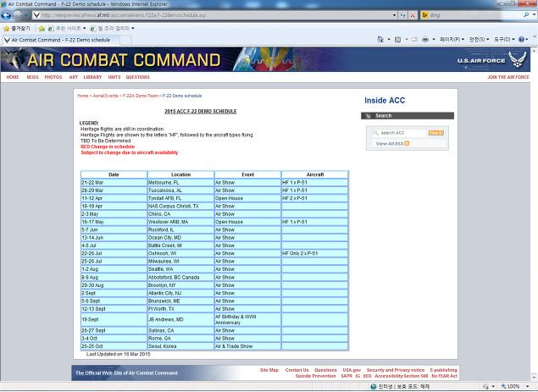The image size is (538, 392).
Task: Click the Oshkosh, WI location cell
Action: point(180,253)
